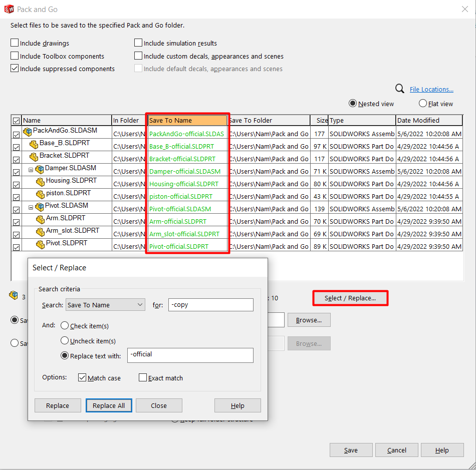The image size is (476, 470).
Task: Open the File Locations link
Action: [431, 90]
